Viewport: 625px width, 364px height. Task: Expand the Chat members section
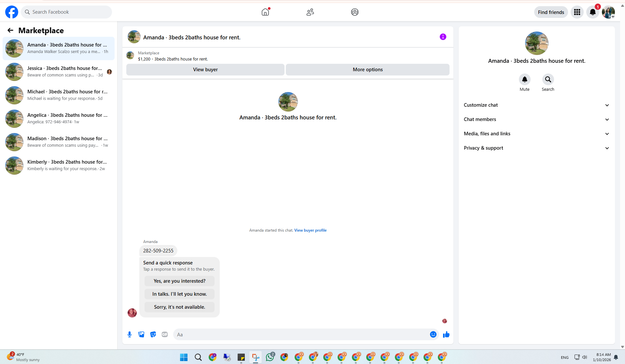coord(536,119)
